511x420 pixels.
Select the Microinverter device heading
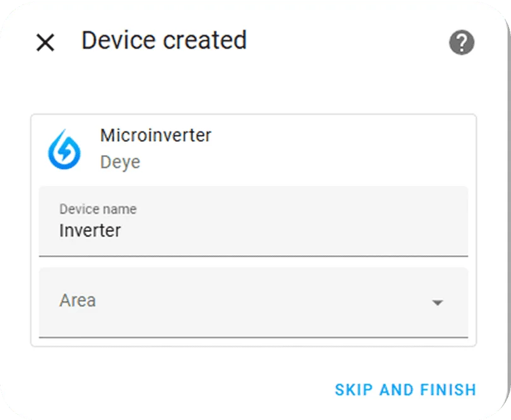pos(155,135)
